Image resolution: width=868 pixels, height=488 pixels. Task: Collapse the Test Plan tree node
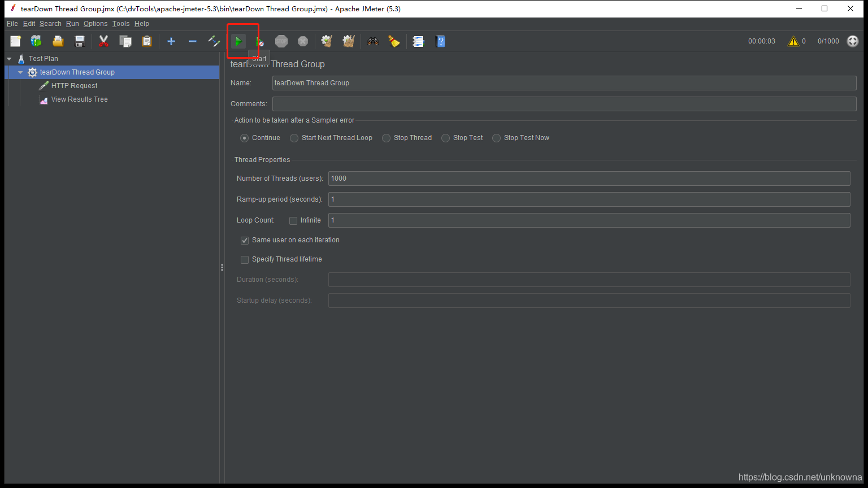point(10,59)
